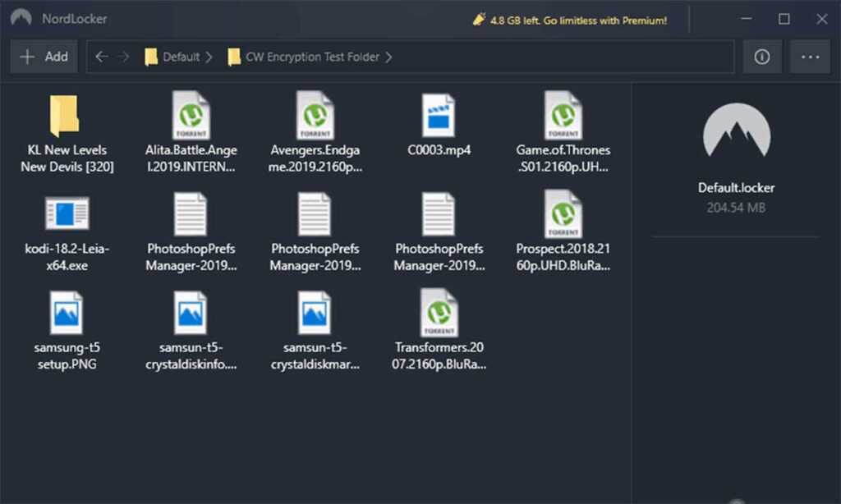The height and width of the screenshot is (504, 841).
Task: Click the Default.locker mountain logo
Action: click(737, 131)
